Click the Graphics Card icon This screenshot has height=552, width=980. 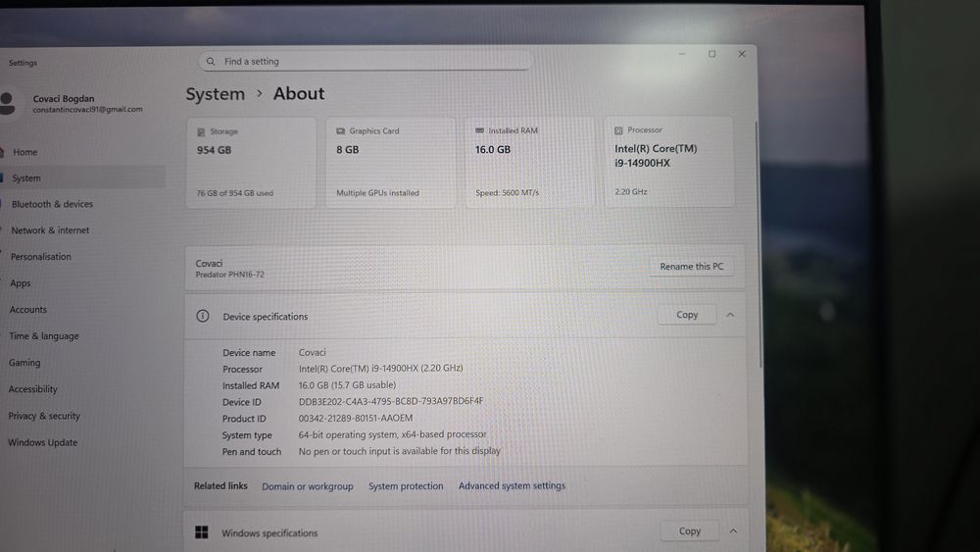point(341,131)
